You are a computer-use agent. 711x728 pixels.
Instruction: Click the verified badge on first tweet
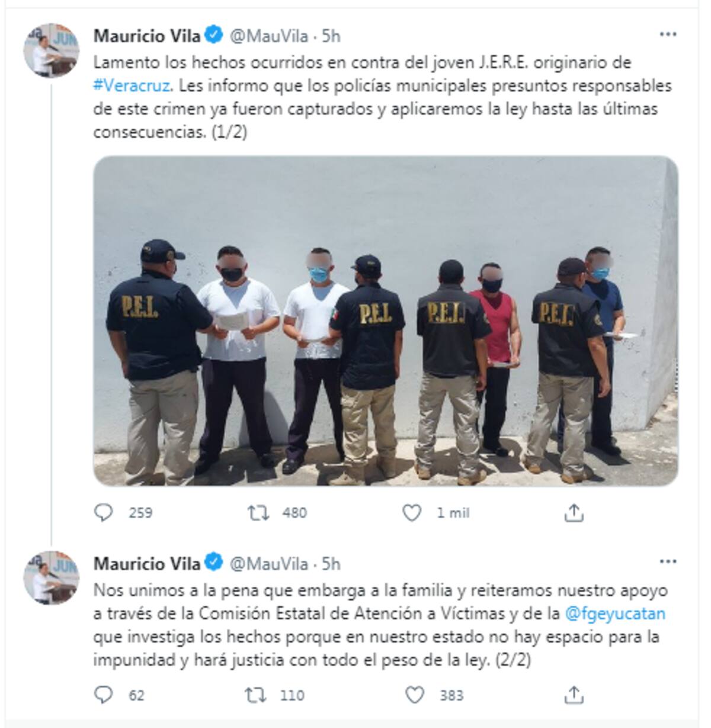tap(214, 36)
